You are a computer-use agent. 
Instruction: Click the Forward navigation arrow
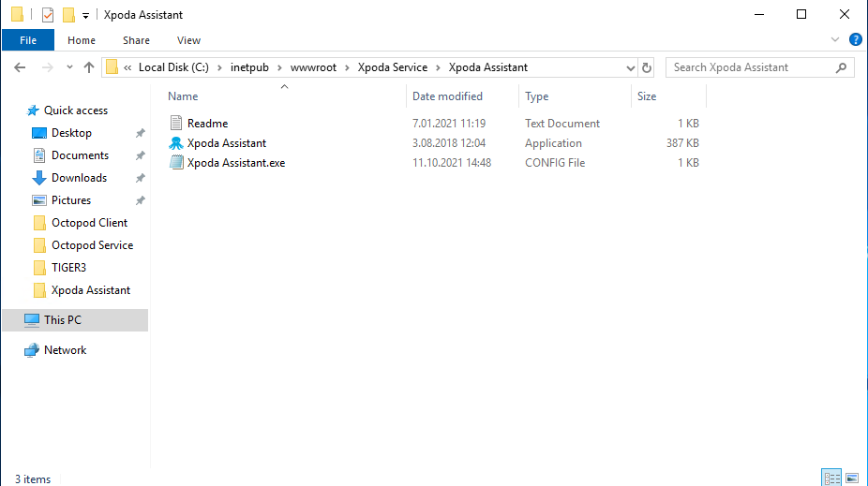click(x=48, y=67)
